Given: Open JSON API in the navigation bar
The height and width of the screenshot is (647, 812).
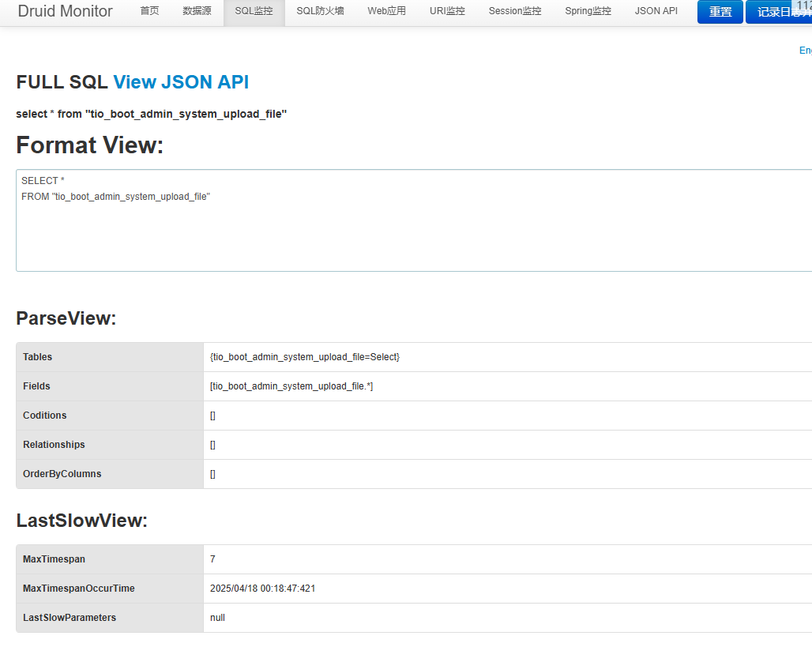Looking at the screenshot, I should pyautogui.click(x=656, y=11).
